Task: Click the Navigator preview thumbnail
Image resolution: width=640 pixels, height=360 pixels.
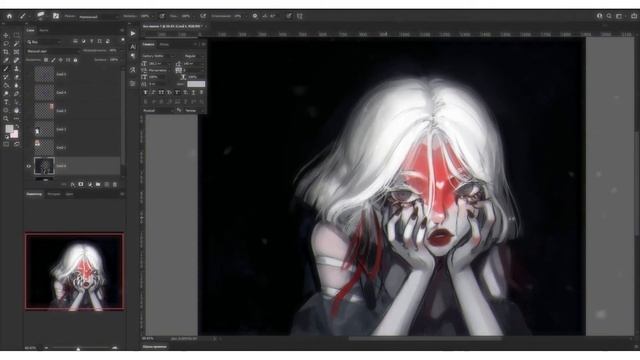Action: (x=74, y=271)
